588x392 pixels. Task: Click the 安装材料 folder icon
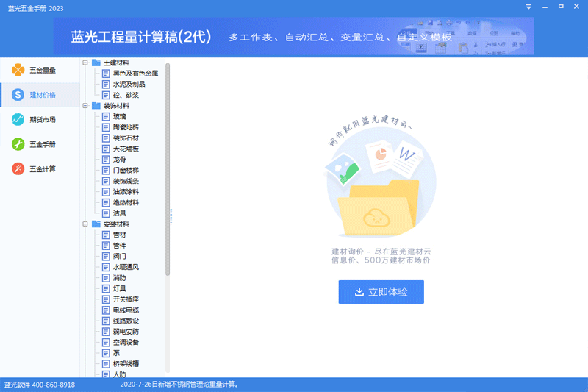96,224
